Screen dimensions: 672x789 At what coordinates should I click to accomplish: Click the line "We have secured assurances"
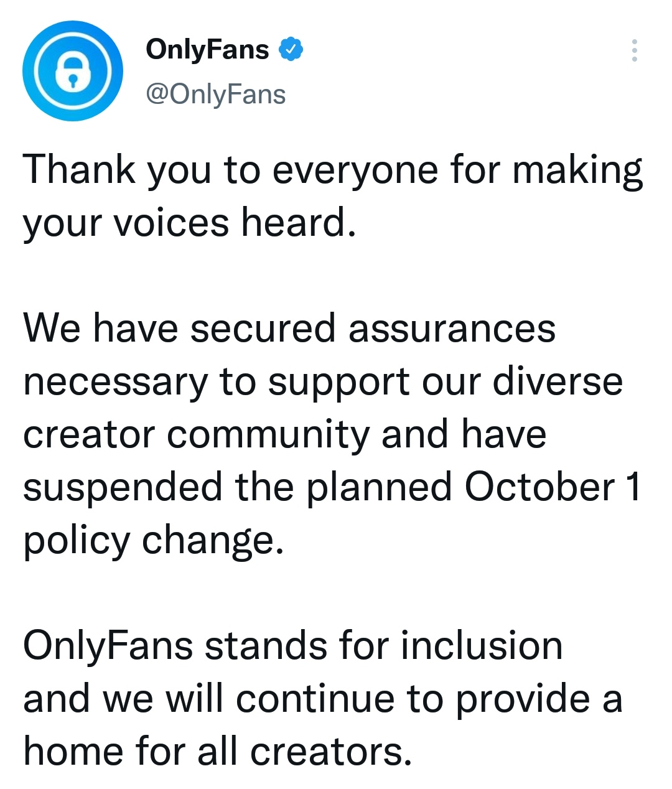289,328
